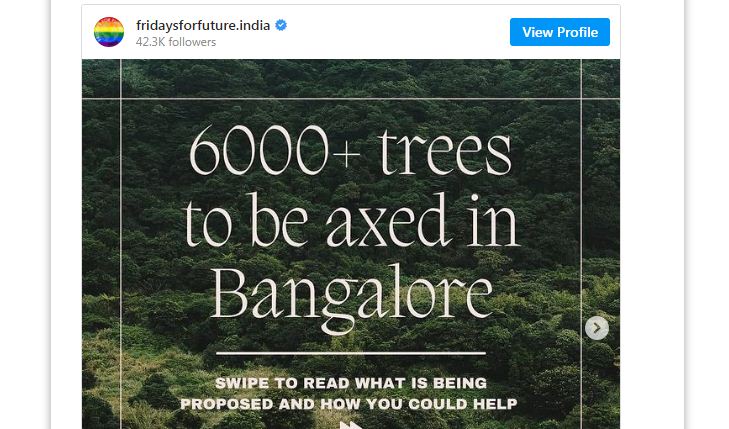Click the word 'trees' in the headline
This screenshot has height=429, width=729.
445,152
